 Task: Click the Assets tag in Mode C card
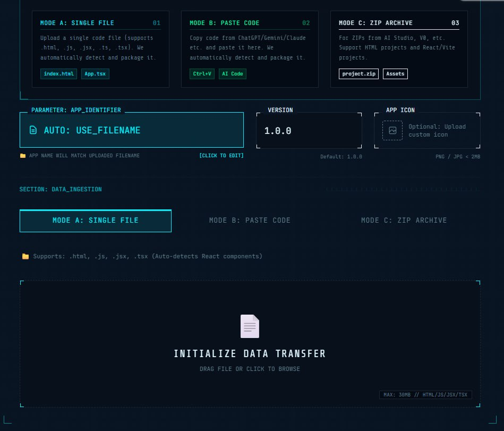tap(395, 74)
